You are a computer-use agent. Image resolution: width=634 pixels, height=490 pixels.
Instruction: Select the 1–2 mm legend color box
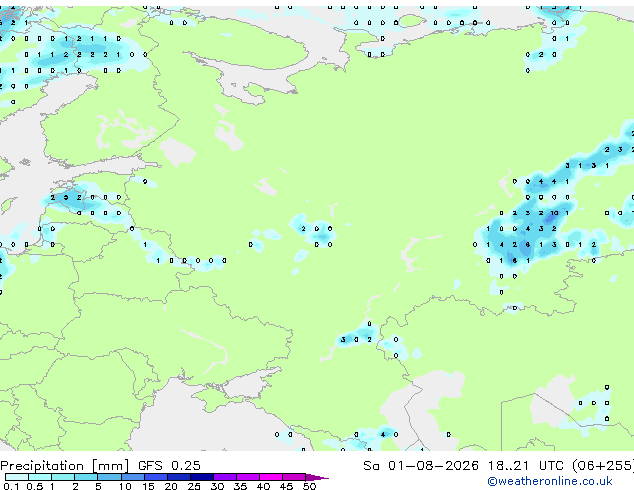pos(63,477)
